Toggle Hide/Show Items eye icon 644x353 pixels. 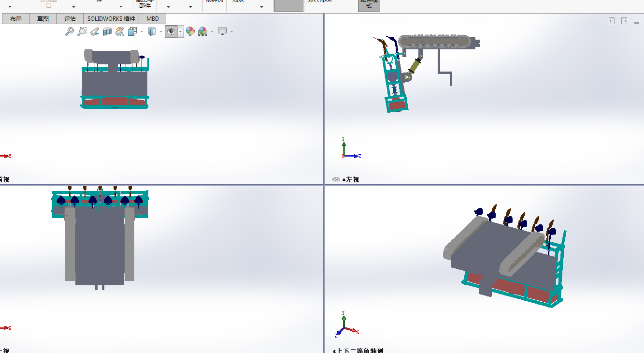click(171, 31)
